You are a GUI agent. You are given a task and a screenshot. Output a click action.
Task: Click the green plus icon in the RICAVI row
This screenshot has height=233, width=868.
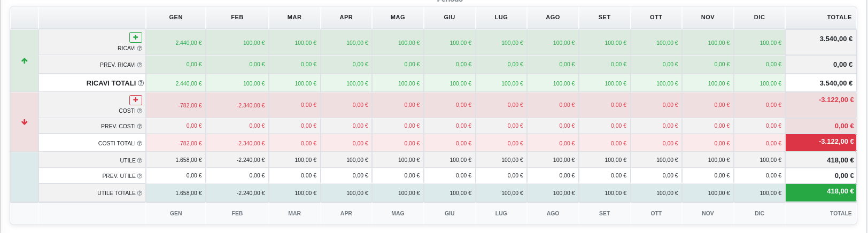(136, 37)
